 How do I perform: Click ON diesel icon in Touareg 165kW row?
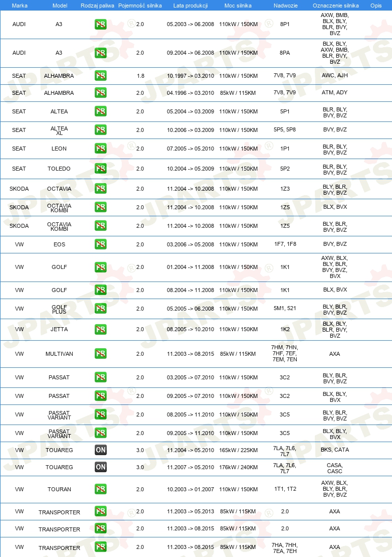point(101,450)
